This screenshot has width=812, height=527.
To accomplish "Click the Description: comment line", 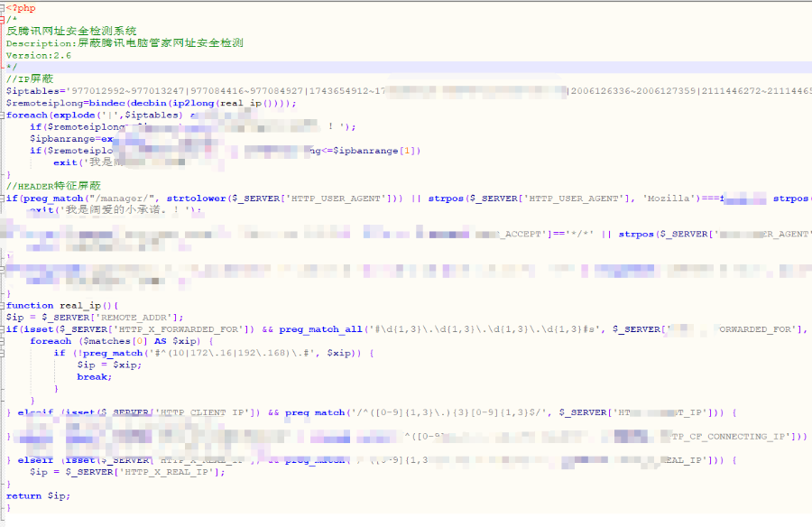I will 125,43.
